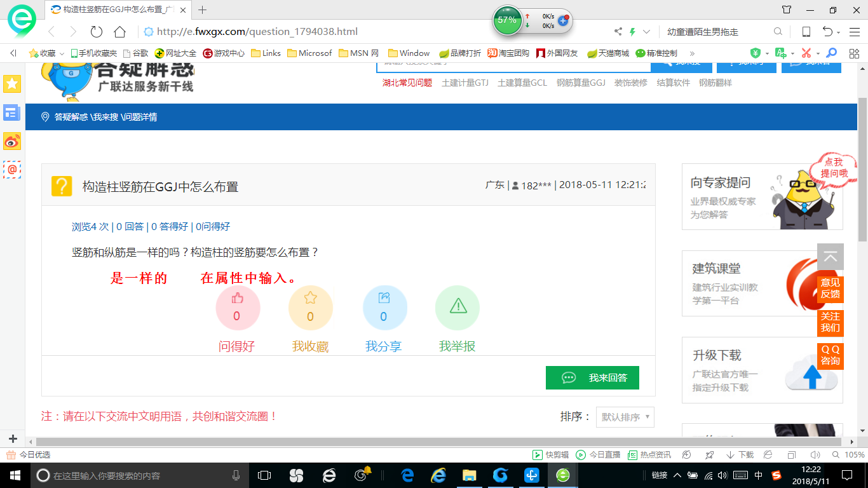
Task: Click the green yuan shield icon
Action: point(756,53)
